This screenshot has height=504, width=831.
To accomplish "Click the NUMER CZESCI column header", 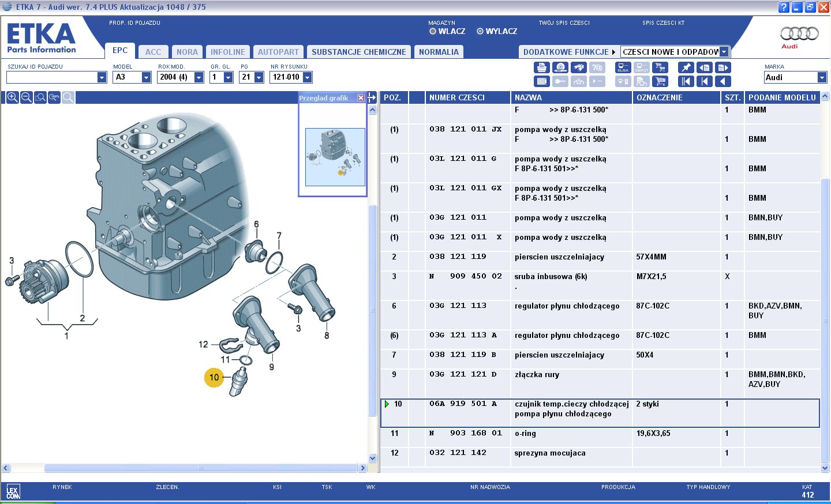I will click(467, 97).
